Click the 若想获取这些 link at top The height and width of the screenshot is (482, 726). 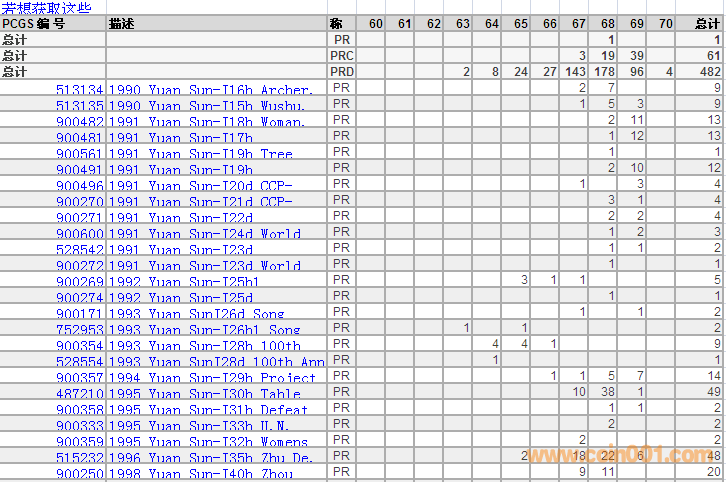46,8
